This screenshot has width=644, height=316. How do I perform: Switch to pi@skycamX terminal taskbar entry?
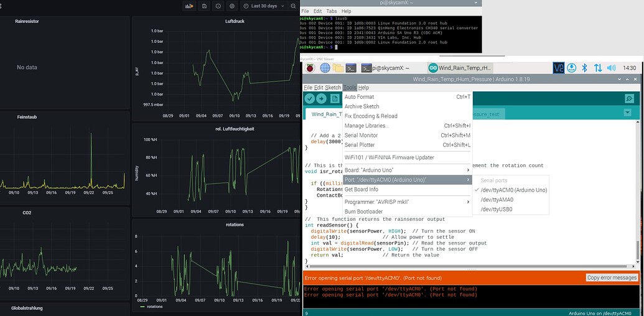click(385, 68)
